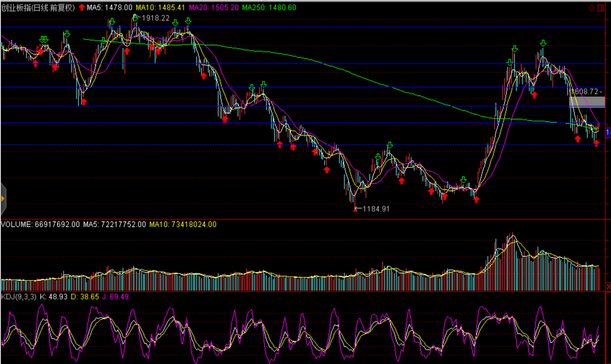
Task: Select the magenta MA20: 1505.20 label
Action: coord(214,7)
